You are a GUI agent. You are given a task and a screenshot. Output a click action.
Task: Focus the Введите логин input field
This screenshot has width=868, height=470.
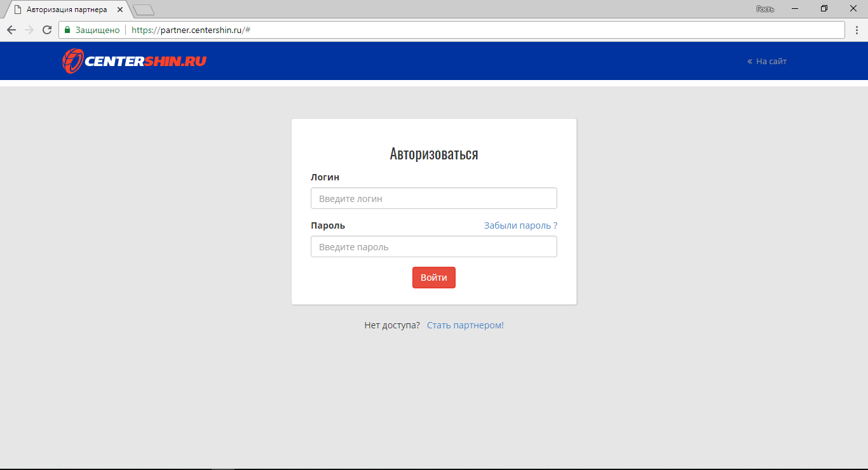434,198
